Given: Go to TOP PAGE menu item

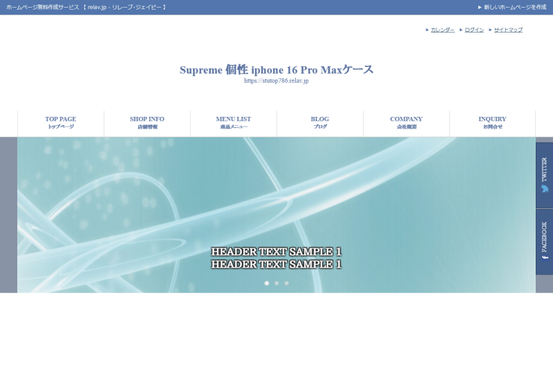Looking at the screenshot, I should pyautogui.click(x=61, y=122).
